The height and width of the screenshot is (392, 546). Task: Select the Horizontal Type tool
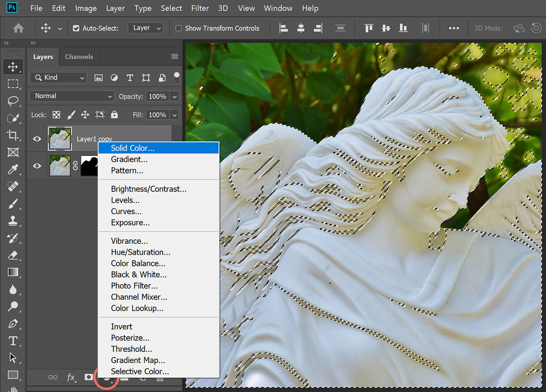[x=13, y=341]
